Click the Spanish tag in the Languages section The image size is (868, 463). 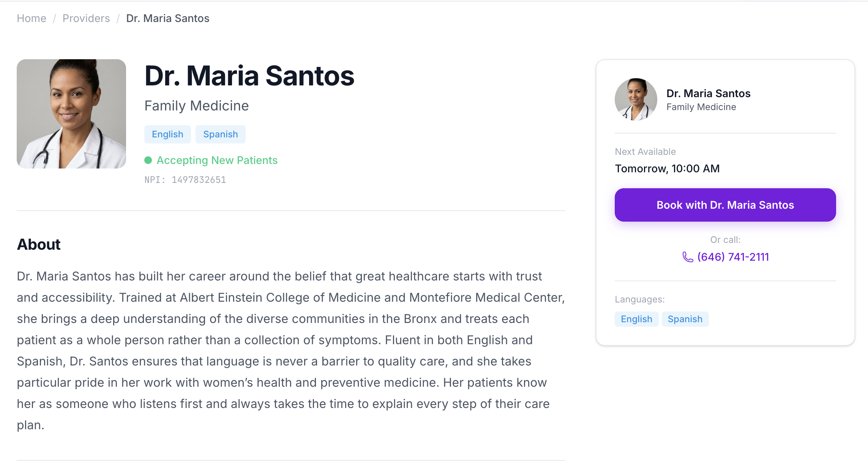click(685, 319)
